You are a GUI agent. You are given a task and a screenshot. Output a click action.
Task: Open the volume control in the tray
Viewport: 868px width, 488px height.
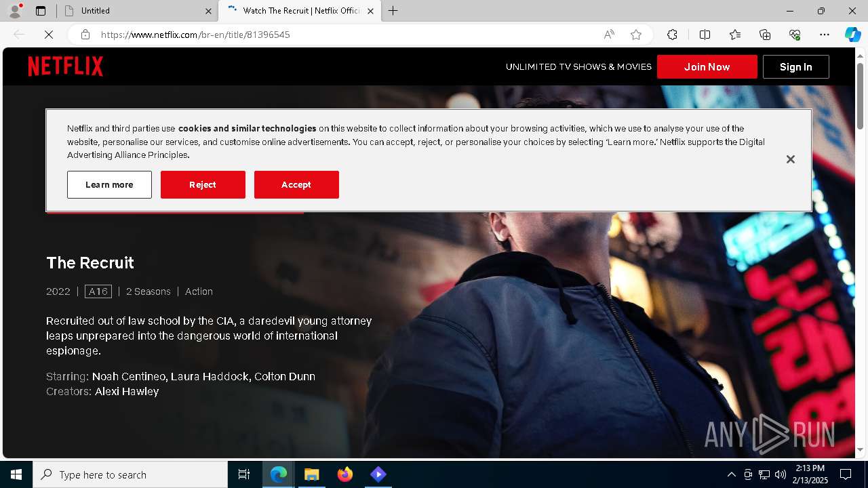click(780, 474)
